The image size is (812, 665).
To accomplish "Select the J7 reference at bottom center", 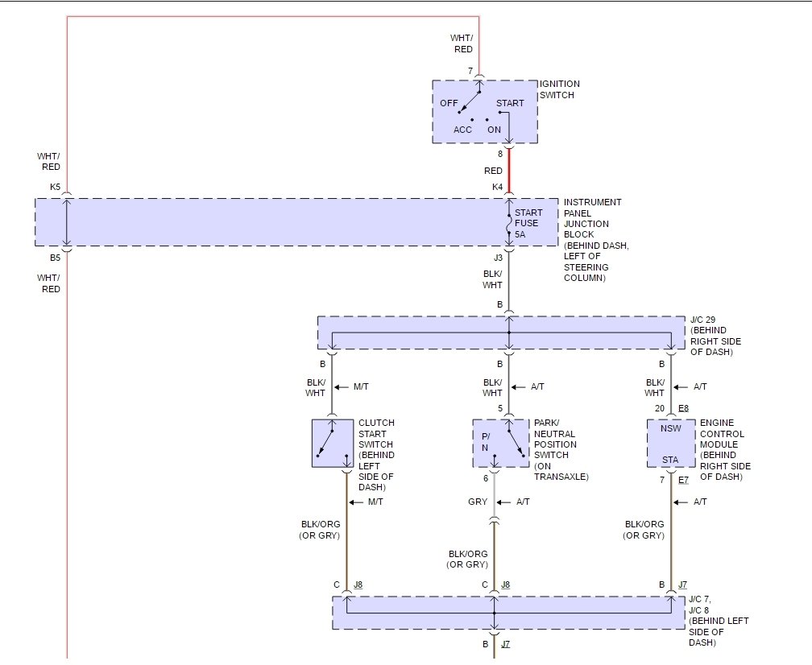I will coord(505,644).
